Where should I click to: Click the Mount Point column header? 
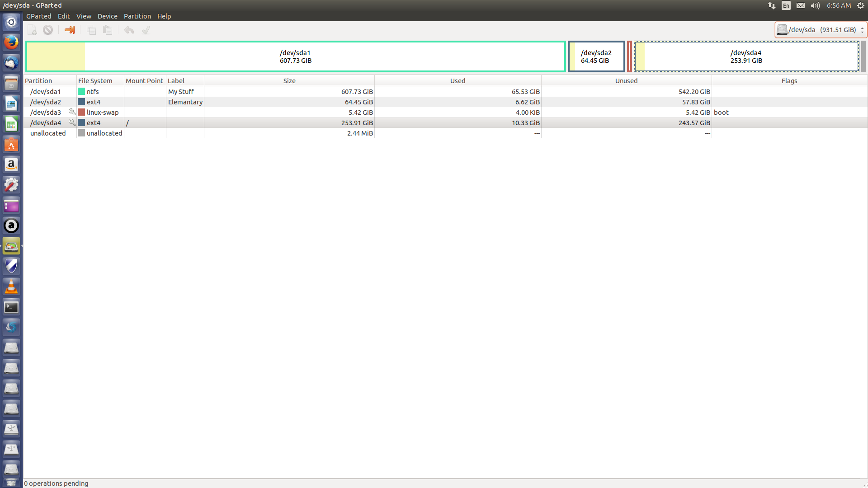coord(145,81)
